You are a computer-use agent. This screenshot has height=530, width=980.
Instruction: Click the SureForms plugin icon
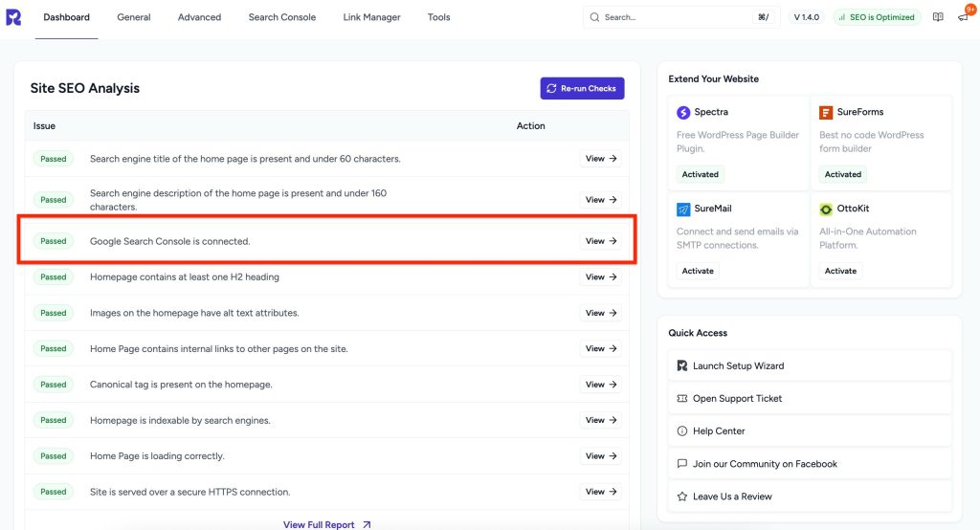pos(826,113)
